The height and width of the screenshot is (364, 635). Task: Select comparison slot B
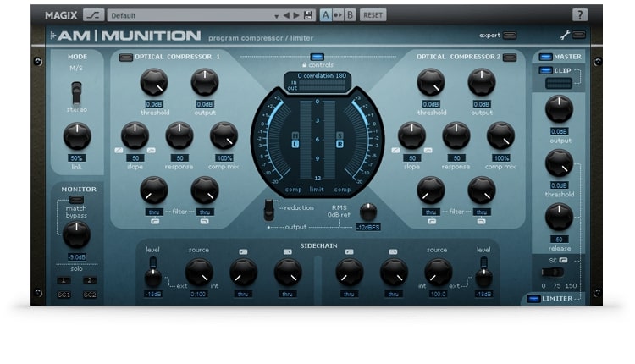pyautogui.click(x=350, y=15)
